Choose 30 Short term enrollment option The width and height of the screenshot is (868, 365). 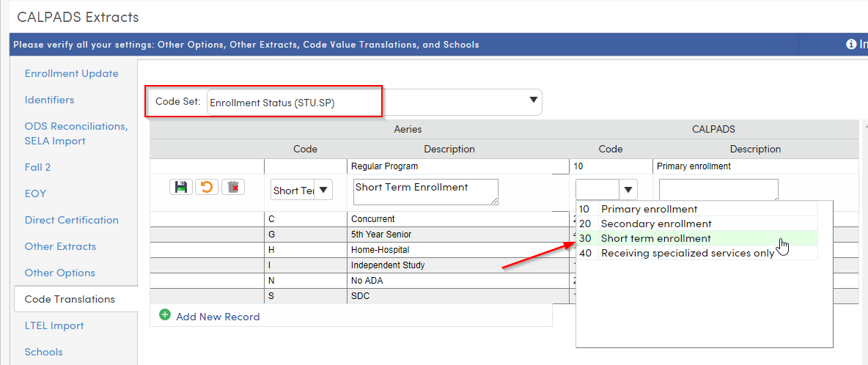coord(696,238)
